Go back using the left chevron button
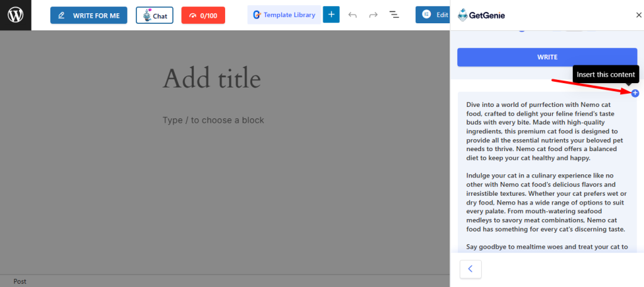Viewport: 644px width, 287px height. [470, 269]
